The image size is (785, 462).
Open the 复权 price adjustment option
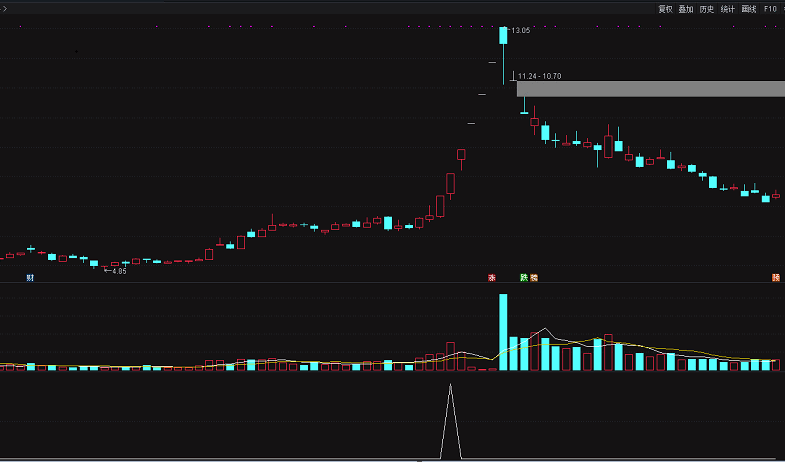pyautogui.click(x=665, y=9)
